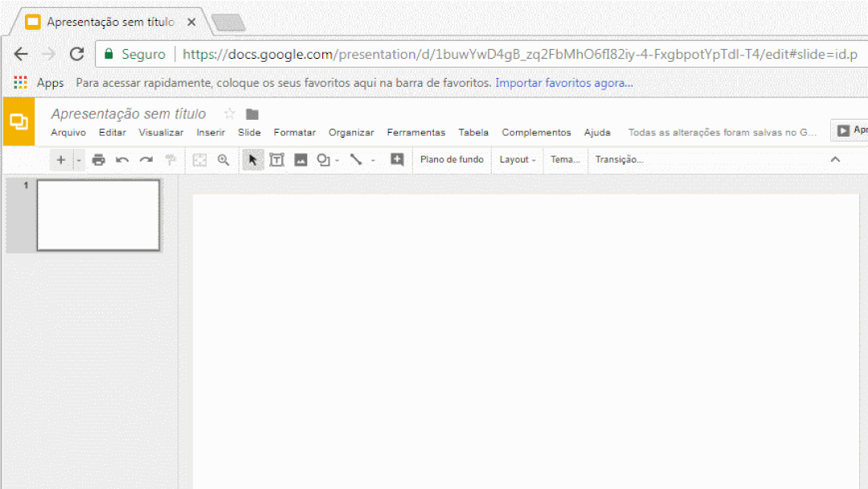Star the presentation as favorite

(x=229, y=113)
